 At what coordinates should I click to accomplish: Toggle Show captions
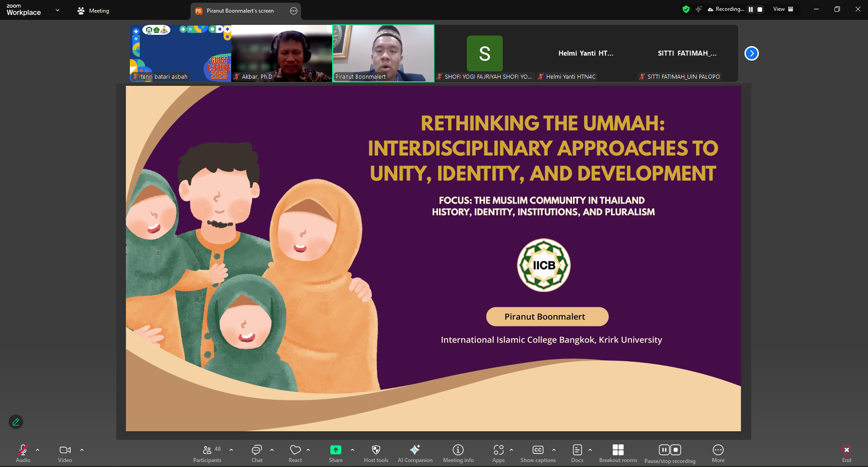pos(538,453)
